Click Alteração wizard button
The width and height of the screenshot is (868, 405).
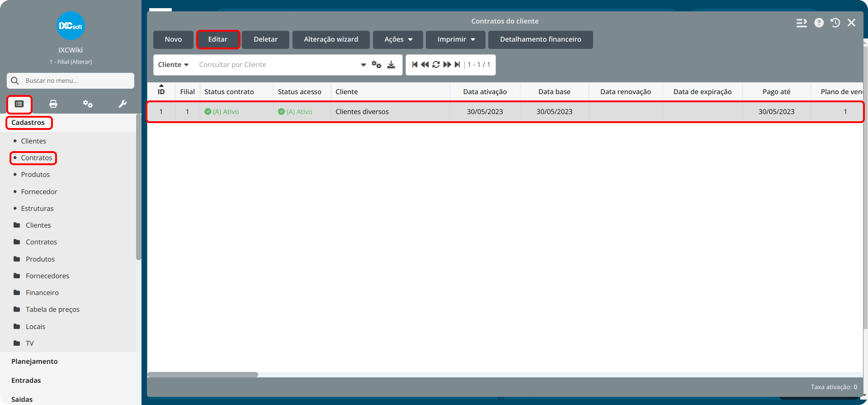(331, 39)
